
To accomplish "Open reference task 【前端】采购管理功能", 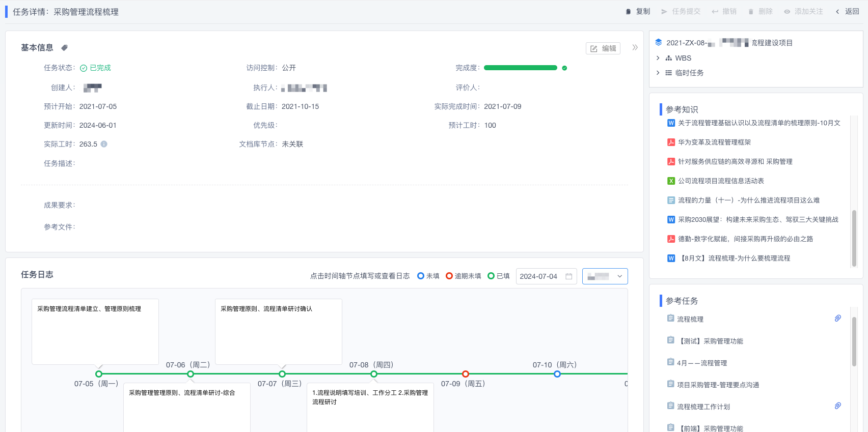I will pyautogui.click(x=711, y=428).
